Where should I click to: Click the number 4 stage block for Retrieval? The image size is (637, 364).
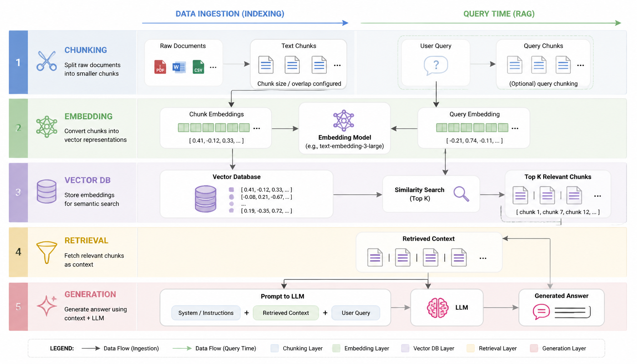[18, 252]
